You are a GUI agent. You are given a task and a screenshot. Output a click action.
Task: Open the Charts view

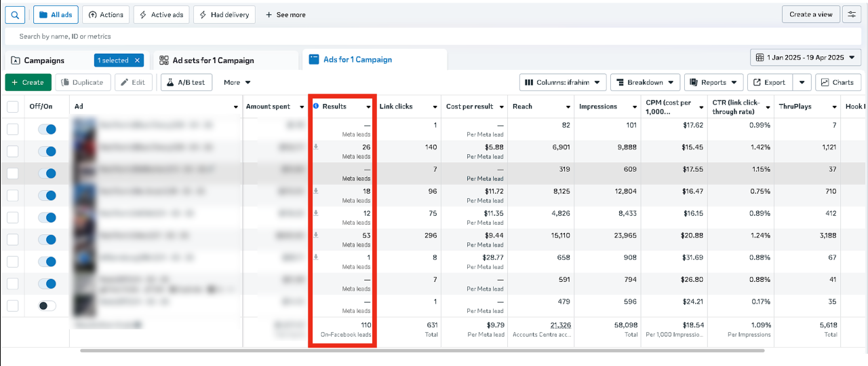[837, 82]
